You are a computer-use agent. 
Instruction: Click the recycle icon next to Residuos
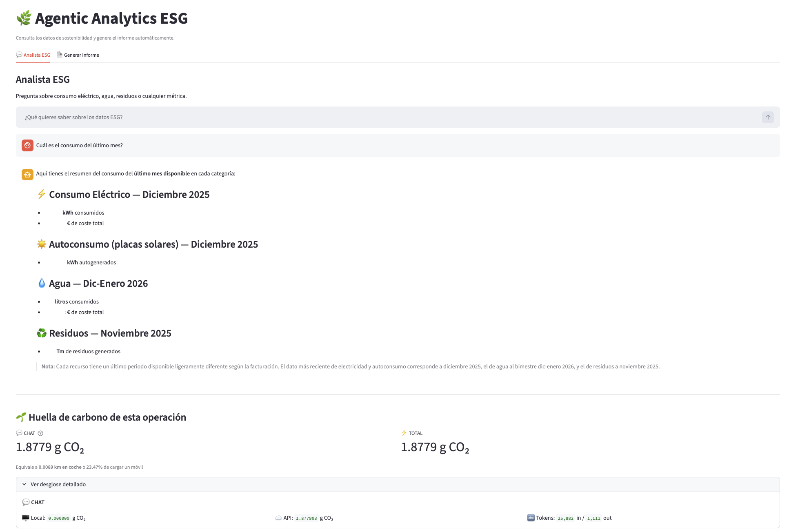coord(42,333)
